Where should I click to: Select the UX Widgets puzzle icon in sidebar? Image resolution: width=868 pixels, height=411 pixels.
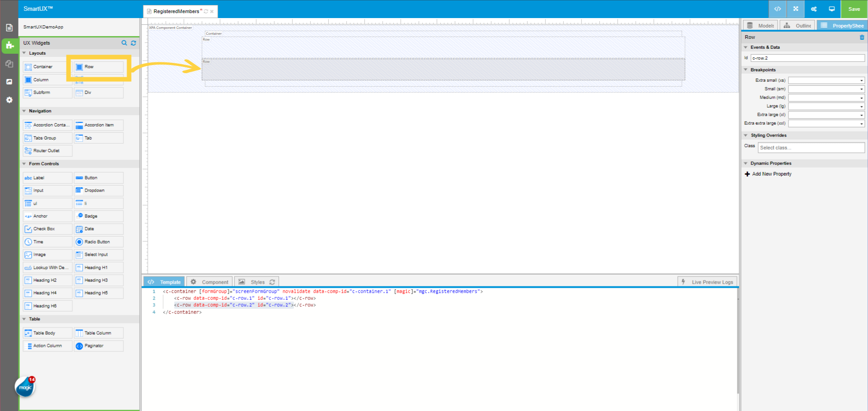pyautogui.click(x=9, y=45)
